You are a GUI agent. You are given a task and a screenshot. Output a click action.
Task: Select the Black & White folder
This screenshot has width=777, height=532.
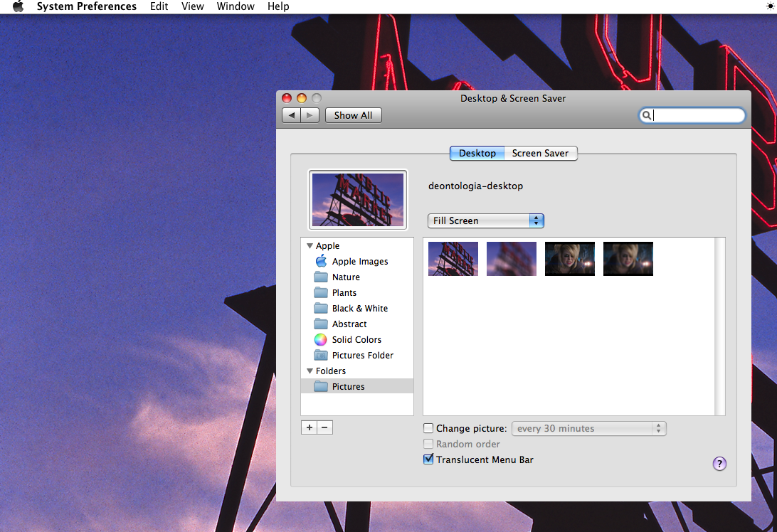point(356,308)
